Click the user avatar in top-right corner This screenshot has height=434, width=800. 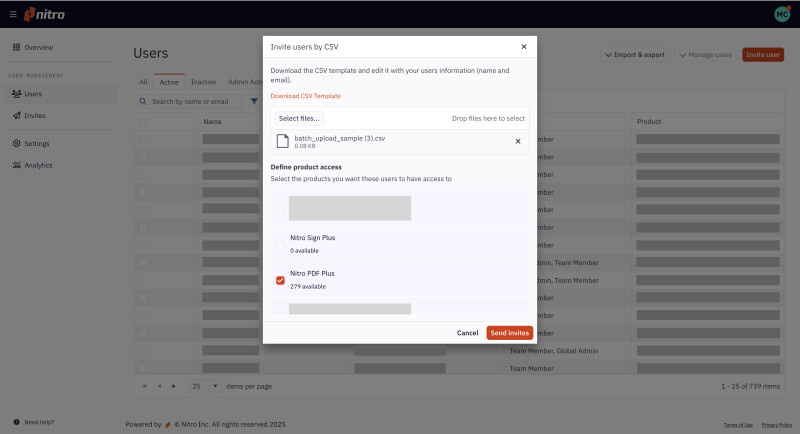[x=781, y=14]
